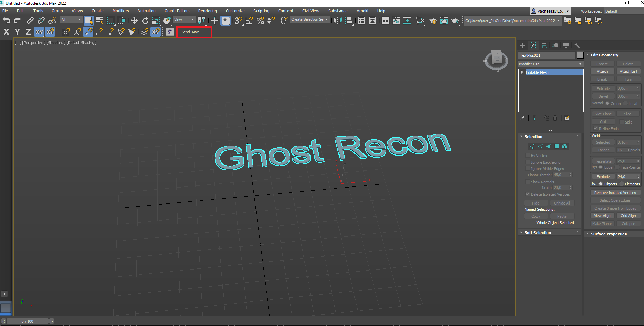This screenshot has width=644, height=326.
Task: Select the Rotate tool
Action: (145, 20)
